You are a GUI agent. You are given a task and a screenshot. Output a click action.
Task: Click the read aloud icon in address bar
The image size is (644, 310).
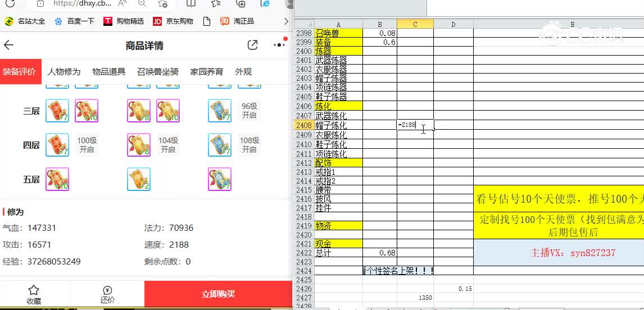[x=122, y=4]
